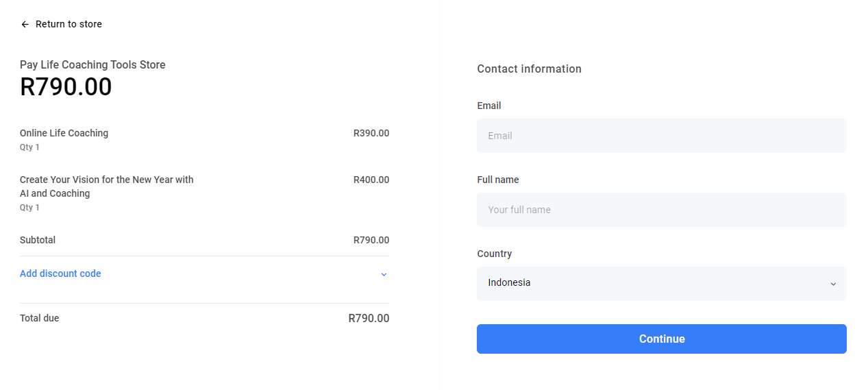
Task: Click the R390.00 item price
Action: tap(371, 133)
